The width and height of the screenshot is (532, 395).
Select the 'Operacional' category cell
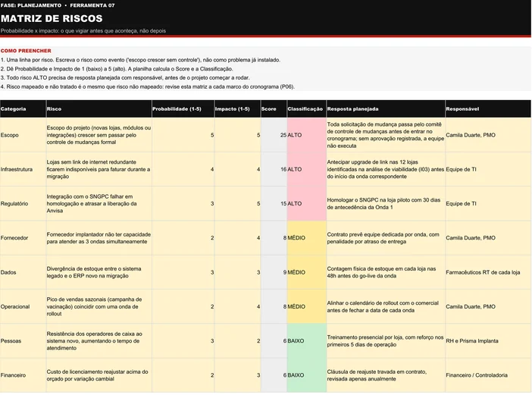tap(23, 306)
